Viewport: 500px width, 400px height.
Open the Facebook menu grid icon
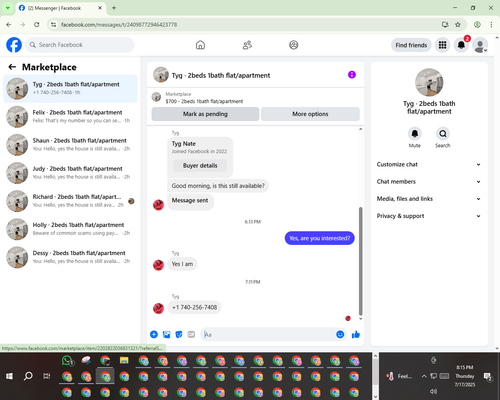(x=442, y=45)
